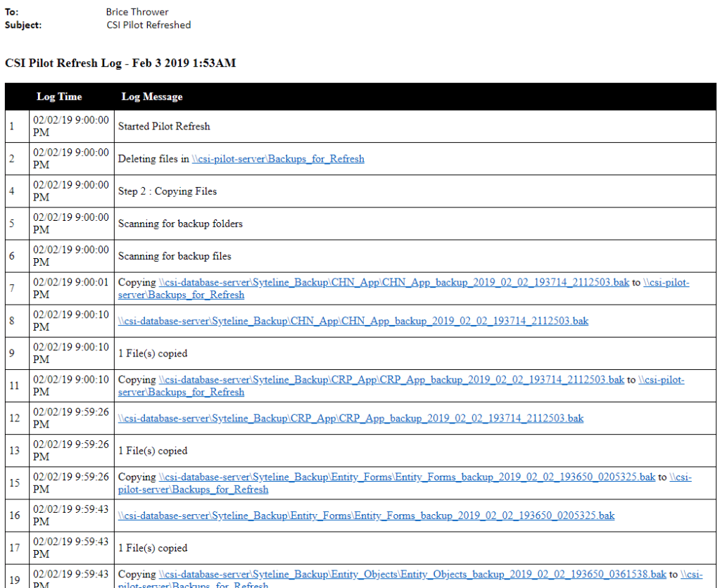Click the Log Message column header
The height and width of the screenshot is (588, 720).
point(151,97)
